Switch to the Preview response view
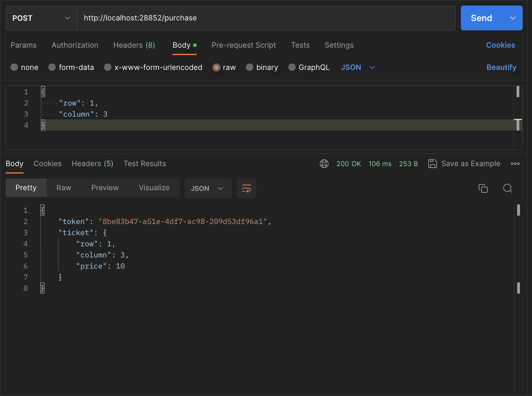 [x=105, y=187]
